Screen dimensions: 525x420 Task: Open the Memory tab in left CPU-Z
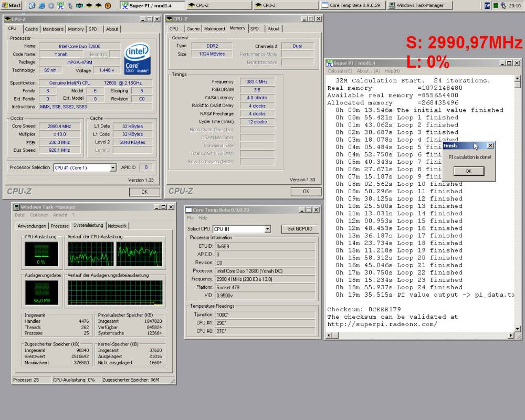(76, 29)
